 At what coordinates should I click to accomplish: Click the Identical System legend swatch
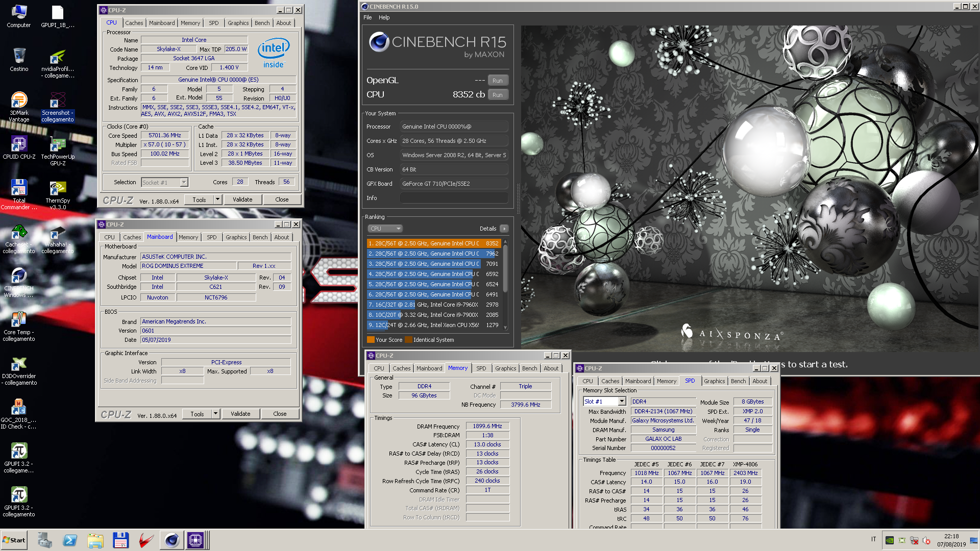408,340
